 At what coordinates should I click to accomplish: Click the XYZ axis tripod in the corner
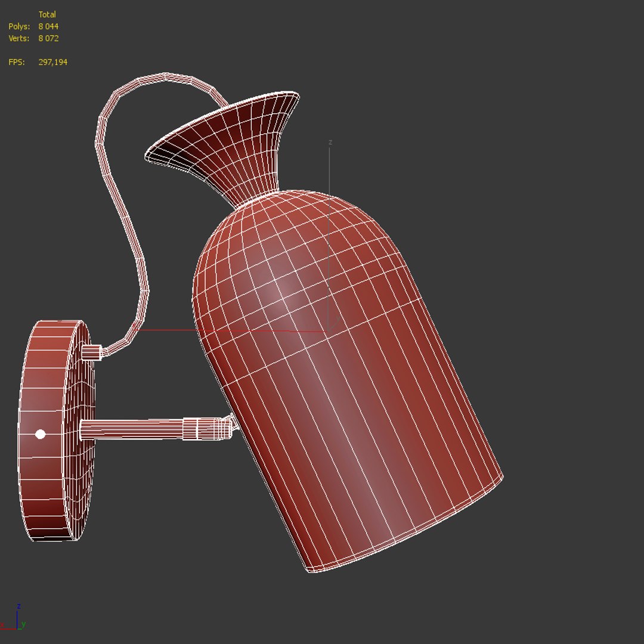click(14, 617)
